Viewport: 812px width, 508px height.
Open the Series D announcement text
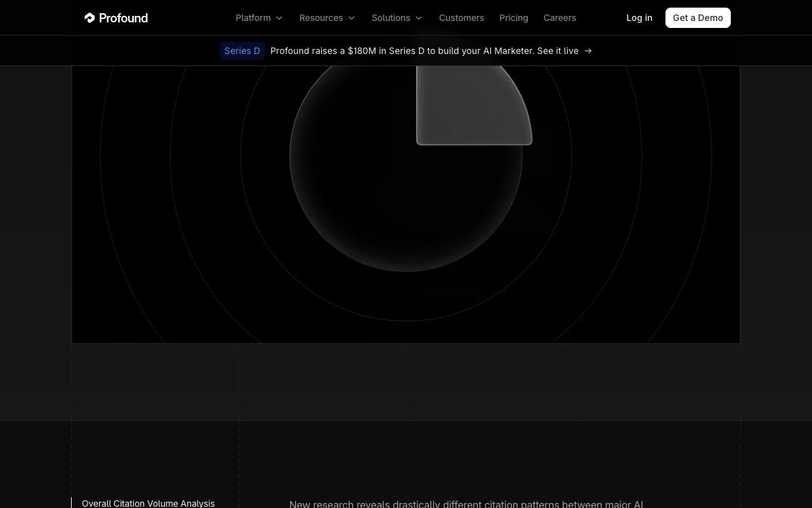(x=424, y=51)
